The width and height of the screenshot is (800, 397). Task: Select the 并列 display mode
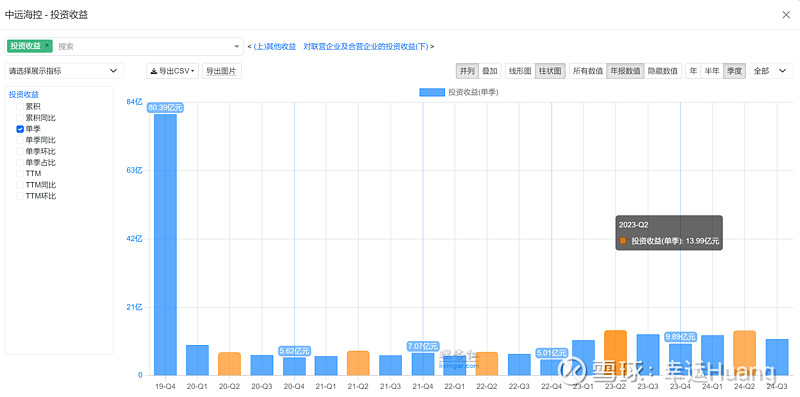click(467, 71)
